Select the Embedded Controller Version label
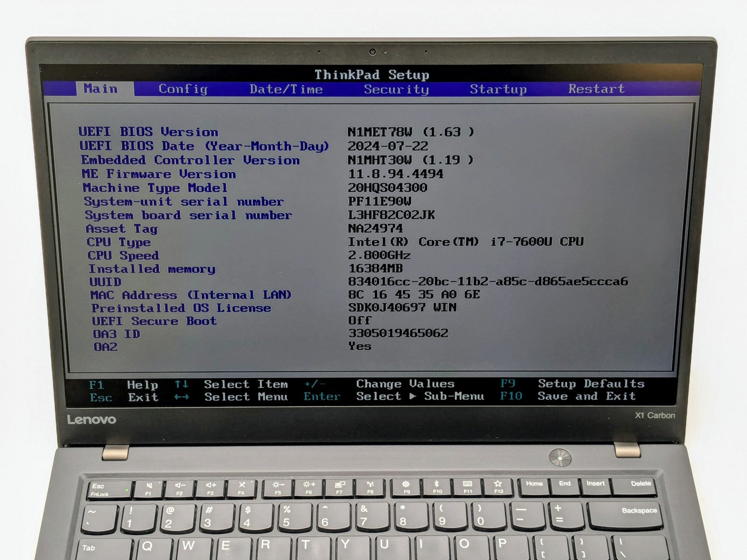Image resolution: width=747 pixels, height=560 pixels. coord(190,160)
